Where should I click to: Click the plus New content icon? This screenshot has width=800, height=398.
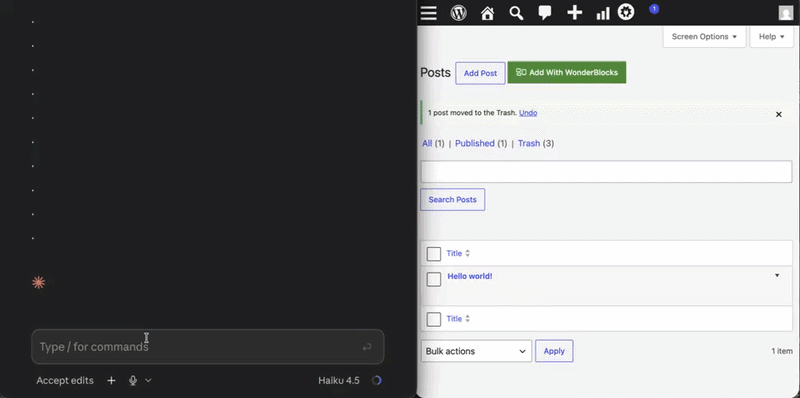pos(574,13)
